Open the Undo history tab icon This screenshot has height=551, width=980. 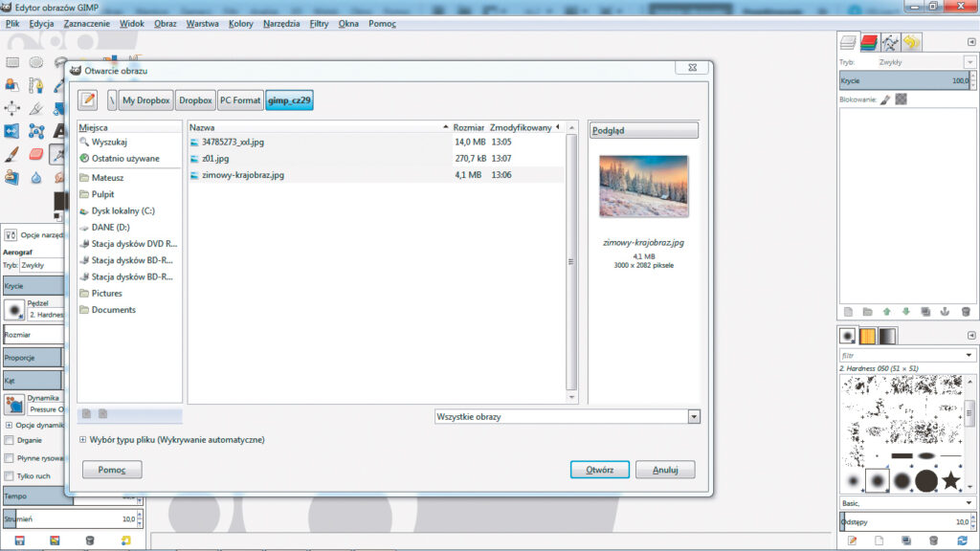coord(911,42)
